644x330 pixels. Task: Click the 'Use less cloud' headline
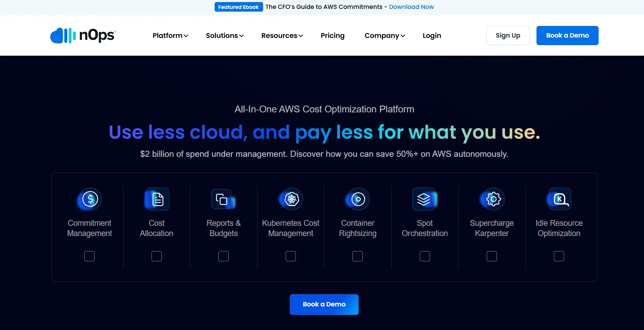pyautogui.click(x=324, y=133)
